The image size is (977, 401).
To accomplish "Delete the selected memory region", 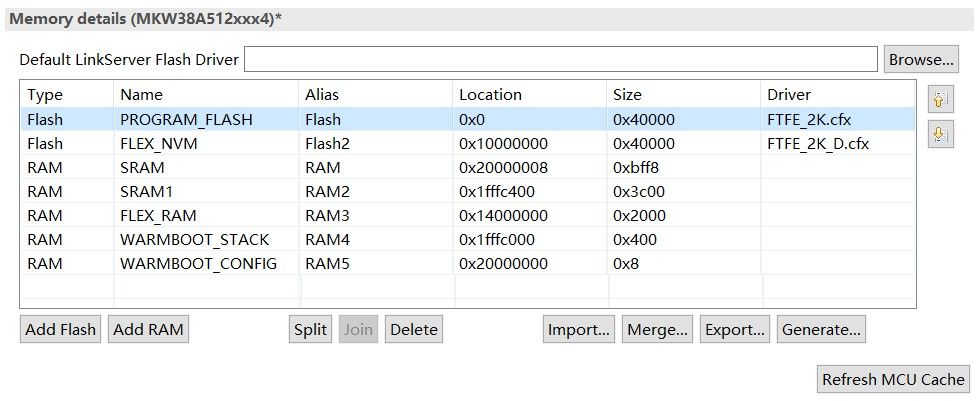I will pos(414,329).
